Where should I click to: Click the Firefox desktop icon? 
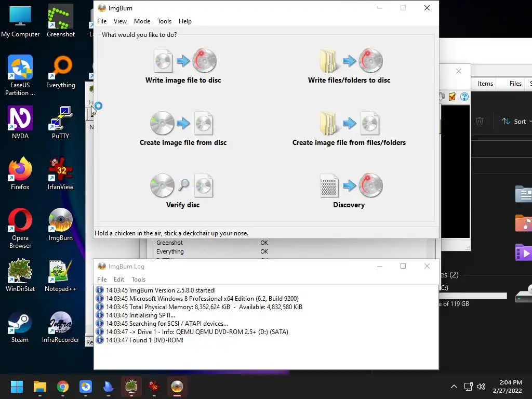click(x=20, y=174)
